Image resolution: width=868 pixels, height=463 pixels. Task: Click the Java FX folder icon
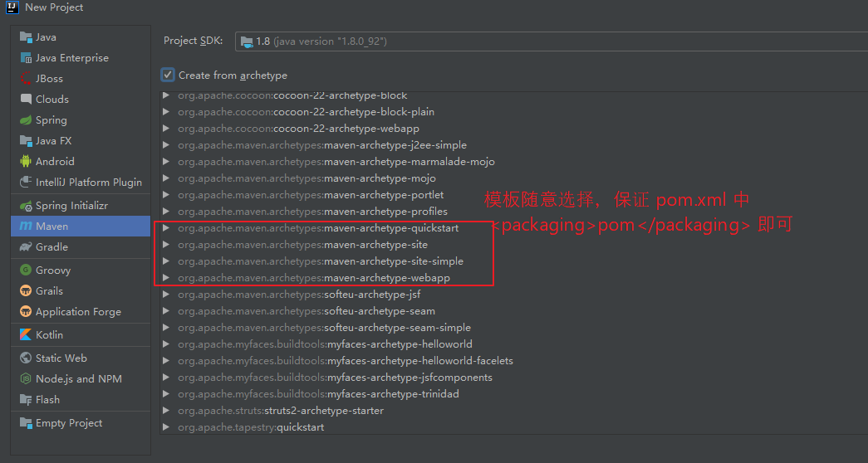coord(26,140)
